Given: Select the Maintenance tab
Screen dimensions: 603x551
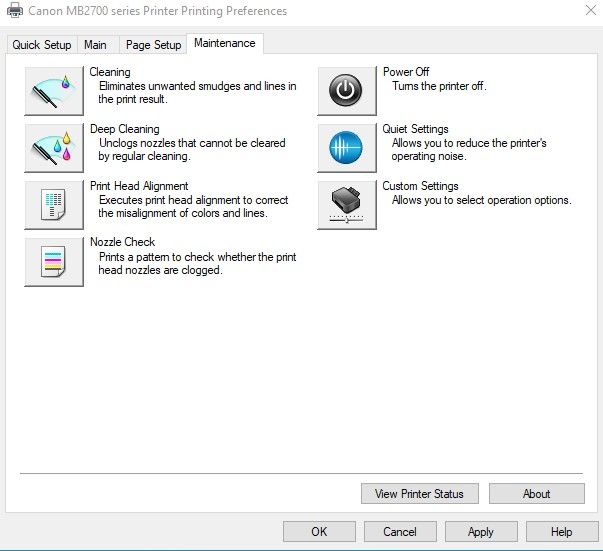Looking at the screenshot, I should coord(225,43).
